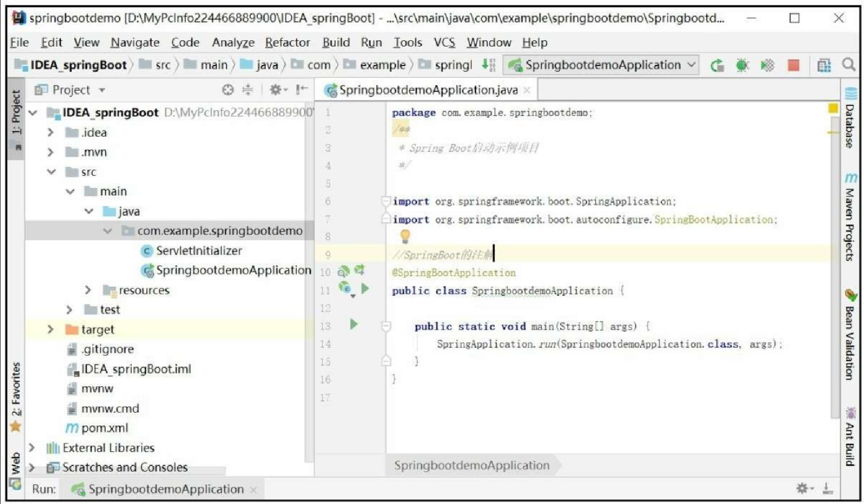Viewport: 864px width, 504px height.
Task: Click the Build project arrow icon
Action: (488, 65)
